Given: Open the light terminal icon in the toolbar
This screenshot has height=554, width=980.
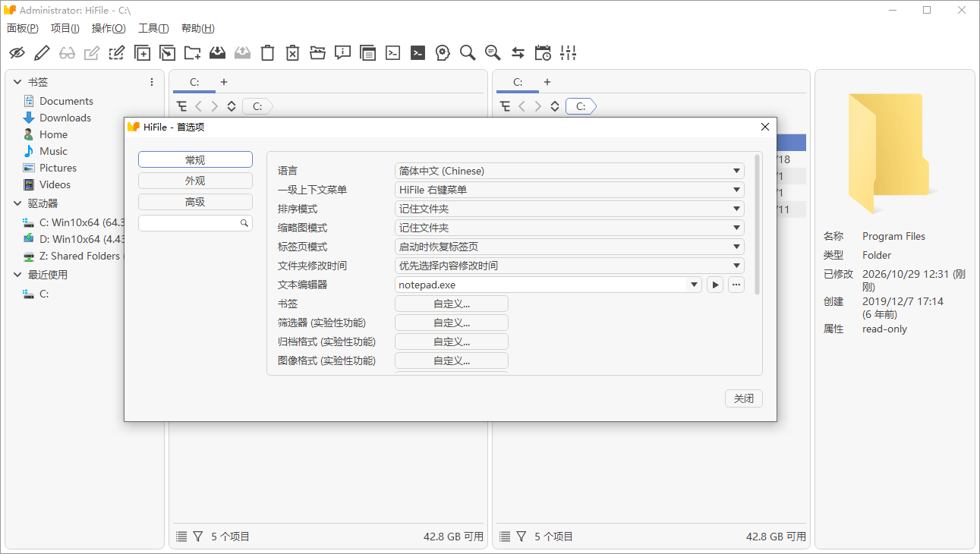Looking at the screenshot, I should point(392,52).
